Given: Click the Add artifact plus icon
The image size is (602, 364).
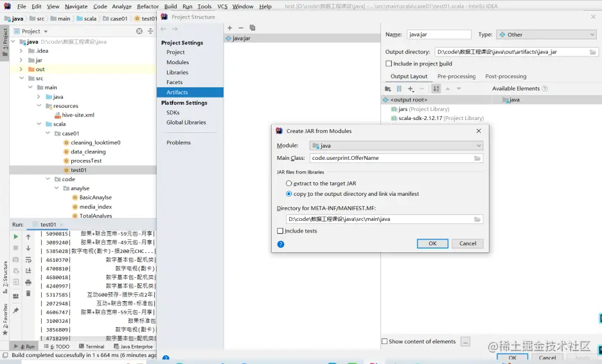Looking at the screenshot, I should coord(229,28).
